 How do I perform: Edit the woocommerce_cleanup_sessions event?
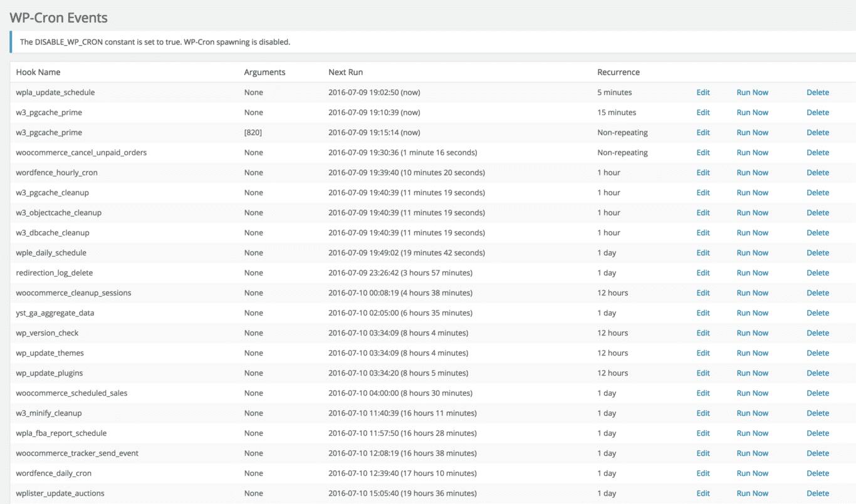[703, 293]
